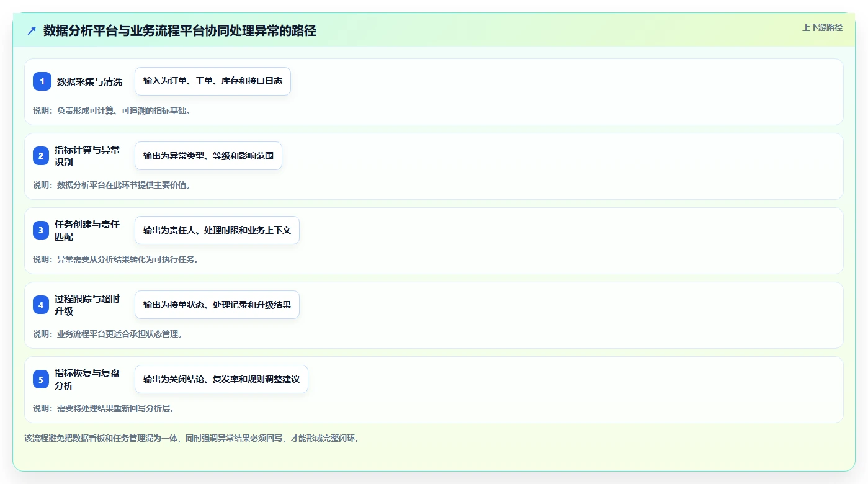Image resolution: width=868 pixels, height=484 pixels.
Task: Select the 上下游路径 label in the header
Action: [x=822, y=27]
